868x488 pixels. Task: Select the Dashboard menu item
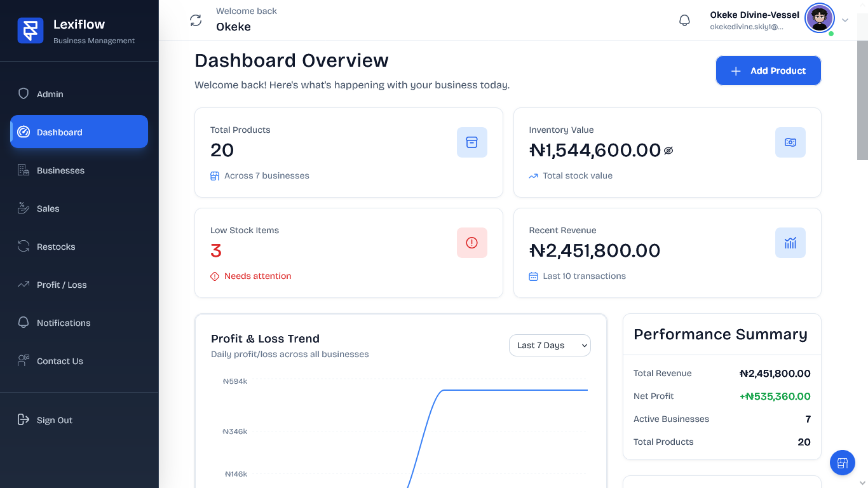coord(79,132)
